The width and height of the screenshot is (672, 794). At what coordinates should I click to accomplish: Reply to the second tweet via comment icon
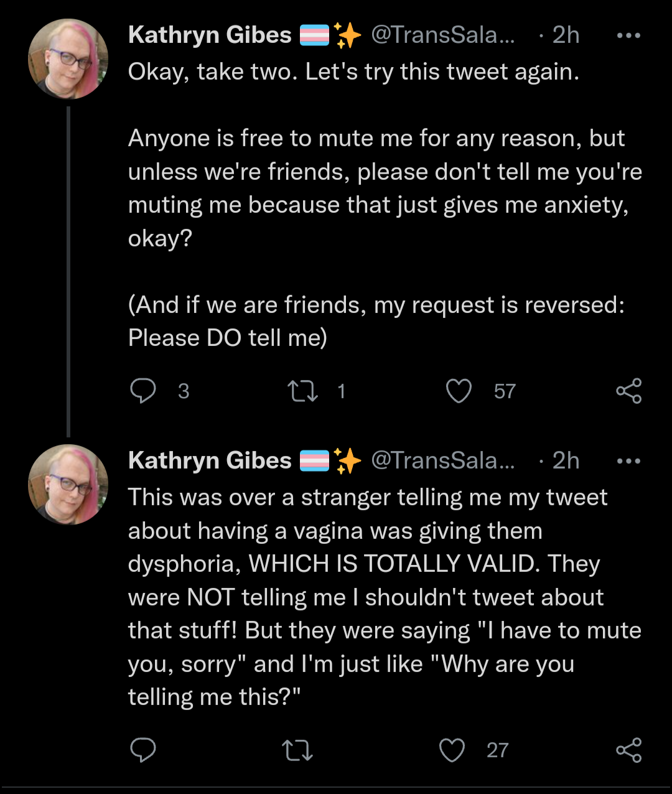point(142,750)
